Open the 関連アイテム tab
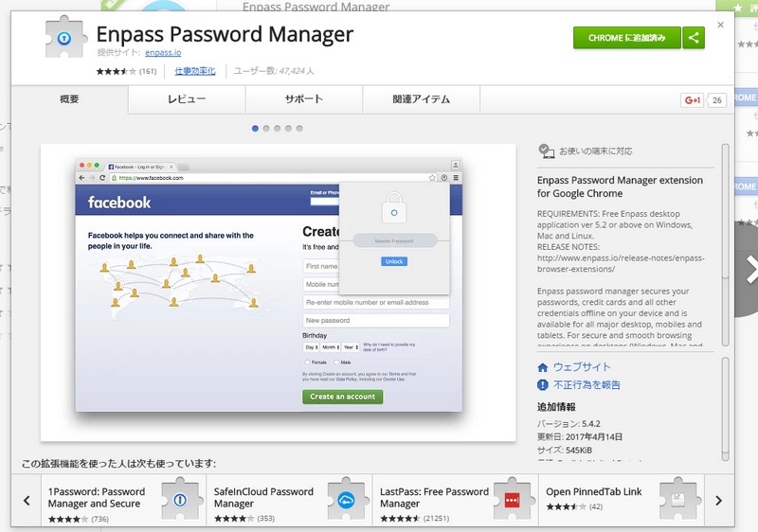Viewport: 758px width, 532px height. coord(421,99)
